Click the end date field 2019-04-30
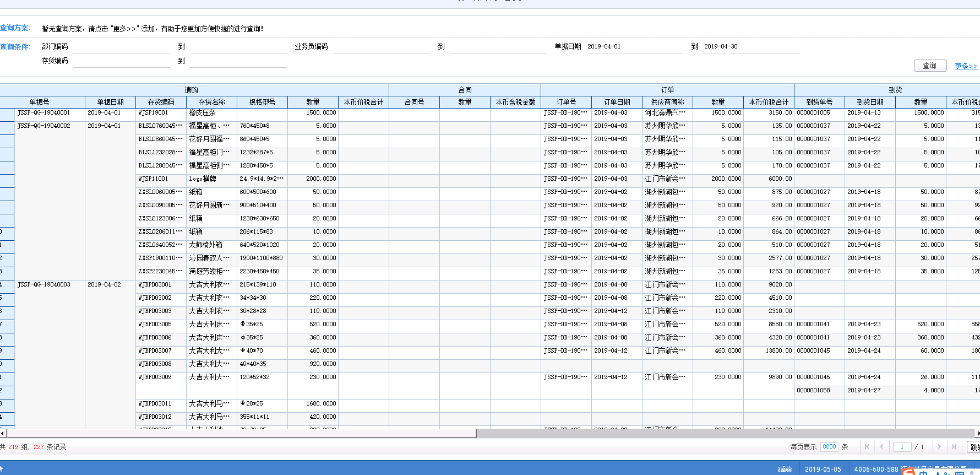980x475 pixels. tap(750, 47)
